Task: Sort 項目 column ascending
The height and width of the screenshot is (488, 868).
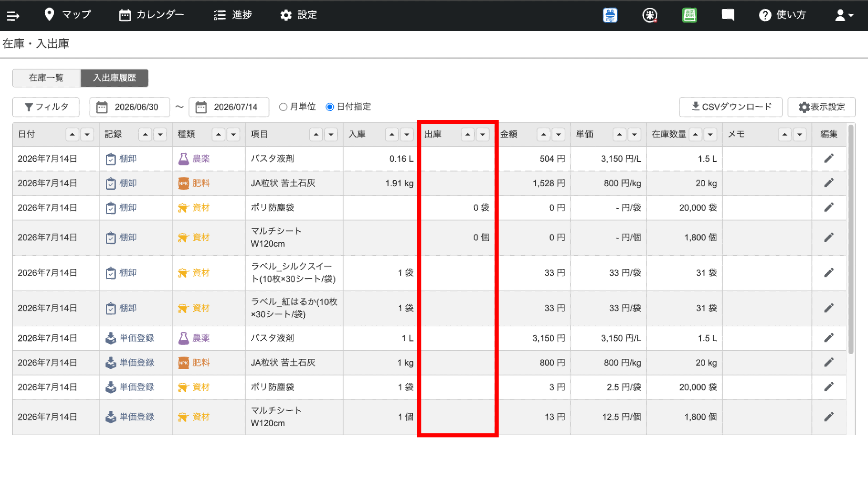Action: [x=316, y=134]
